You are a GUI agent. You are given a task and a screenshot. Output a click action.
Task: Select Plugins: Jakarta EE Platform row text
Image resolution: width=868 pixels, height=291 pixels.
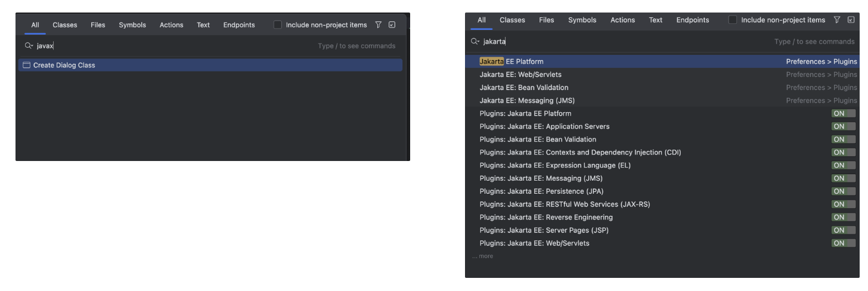tap(525, 113)
